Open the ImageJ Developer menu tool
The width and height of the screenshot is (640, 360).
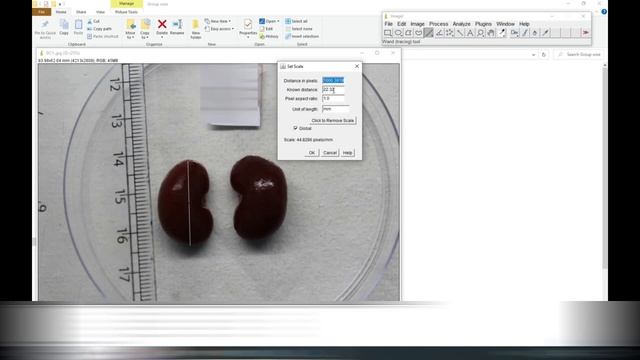coord(514,33)
